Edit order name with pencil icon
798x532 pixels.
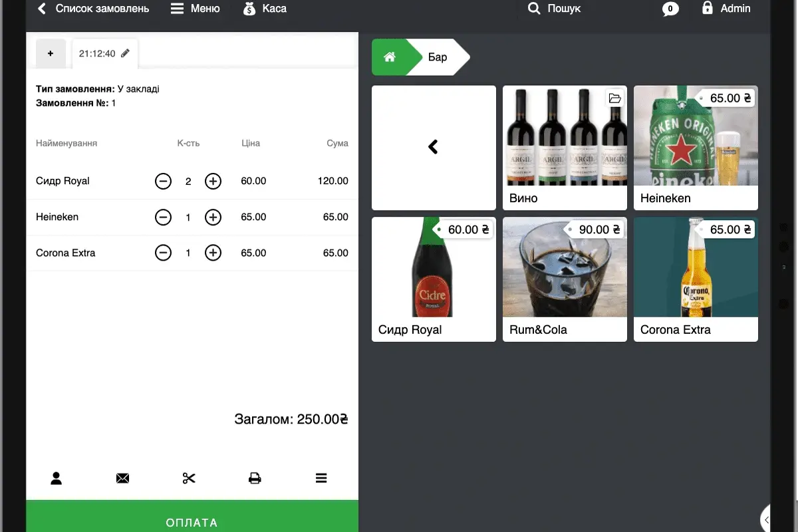pyautogui.click(x=126, y=54)
